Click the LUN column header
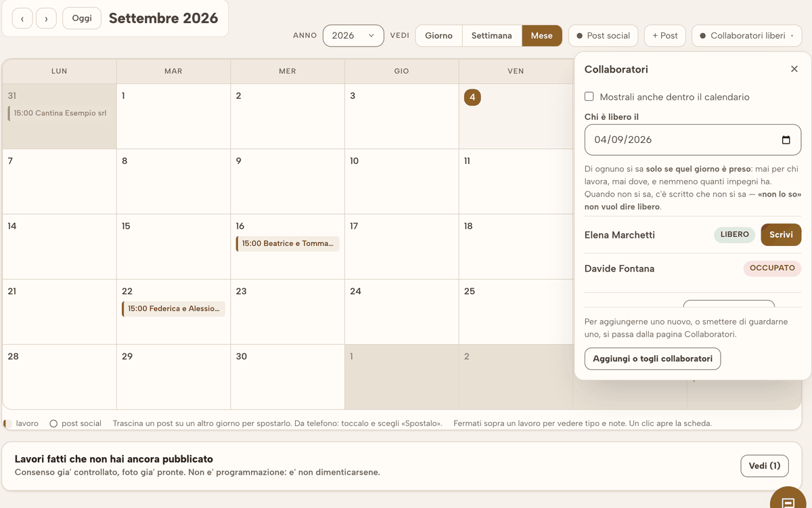Image resolution: width=812 pixels, height=508 pixels. (60, 71)
